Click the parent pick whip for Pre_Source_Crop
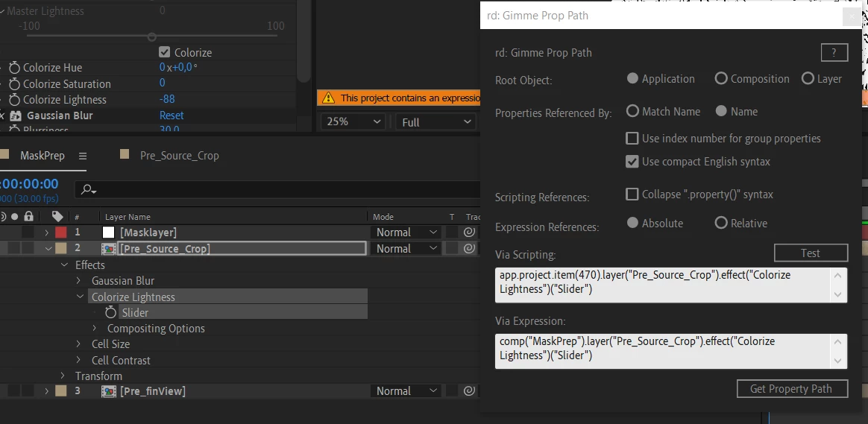 coord(470,249)
